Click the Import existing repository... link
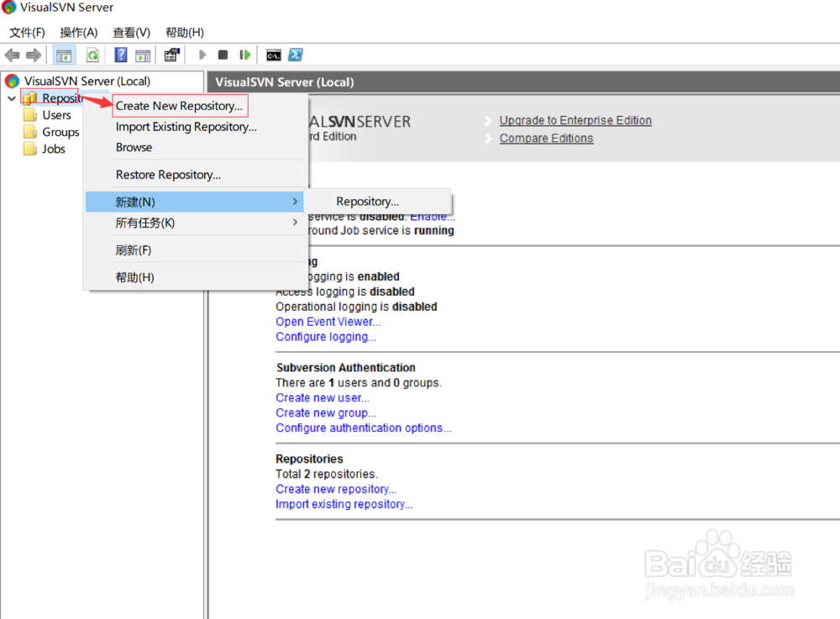Viewport: 840px width, 619px height. point(344,504)
